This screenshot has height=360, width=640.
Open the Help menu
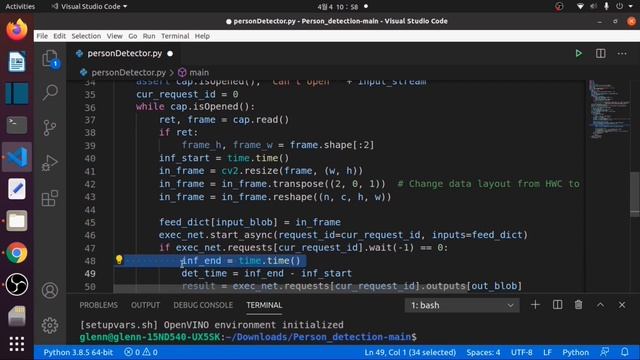(x=202, y=36)
